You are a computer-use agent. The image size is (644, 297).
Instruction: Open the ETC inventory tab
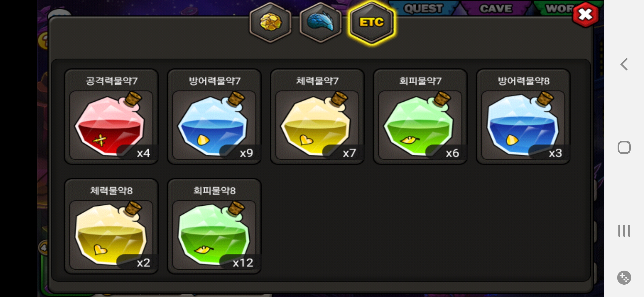pos(372,22)
